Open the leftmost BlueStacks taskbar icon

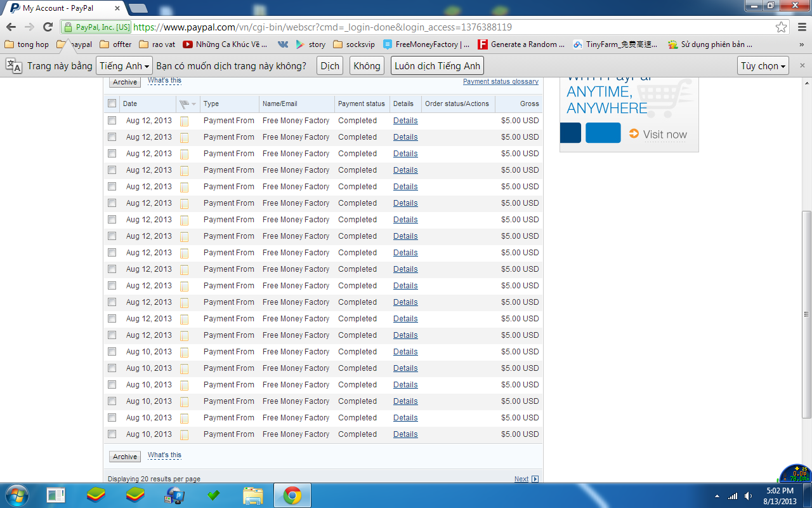pos(96,495)
